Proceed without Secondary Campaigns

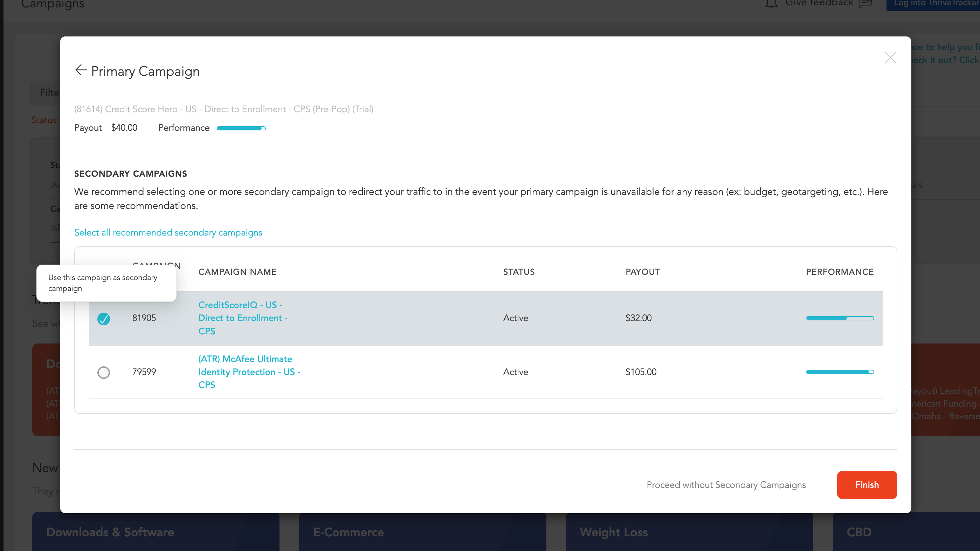726,485
